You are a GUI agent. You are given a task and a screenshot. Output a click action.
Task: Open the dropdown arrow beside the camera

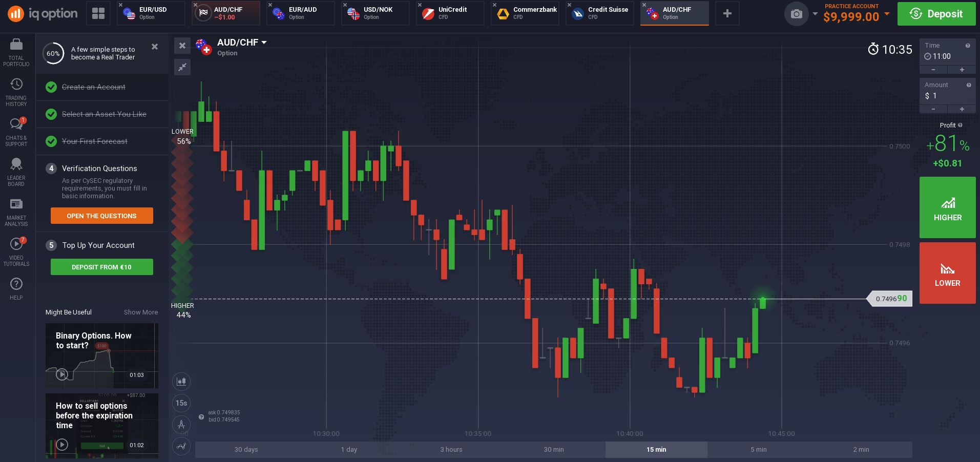(x=815, y=14)
